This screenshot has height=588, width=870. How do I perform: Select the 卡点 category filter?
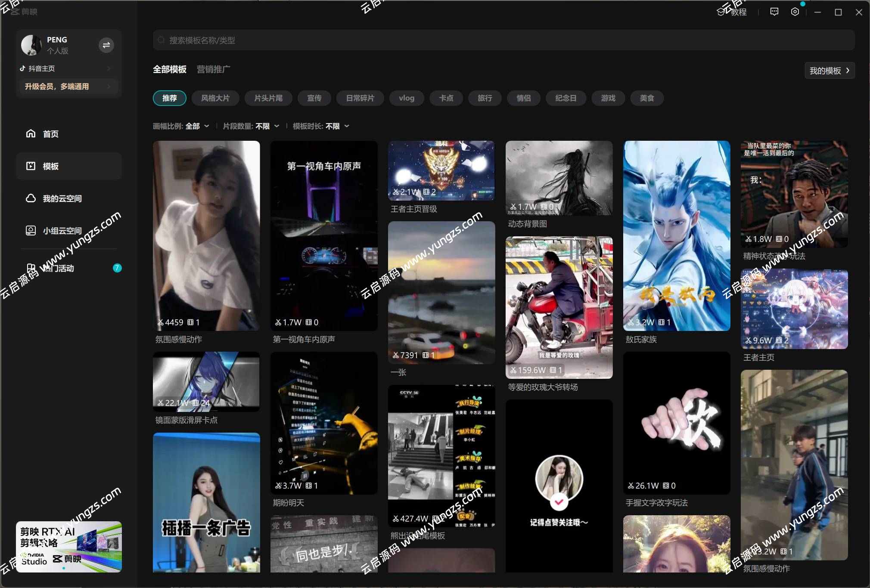[446, 98]
